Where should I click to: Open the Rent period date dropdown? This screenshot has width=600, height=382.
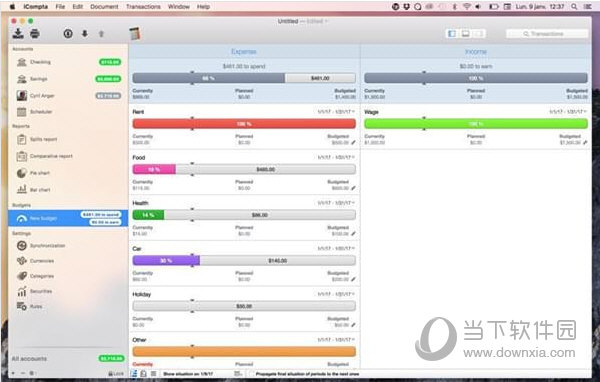pyautogui.click(x=336, y=112)
